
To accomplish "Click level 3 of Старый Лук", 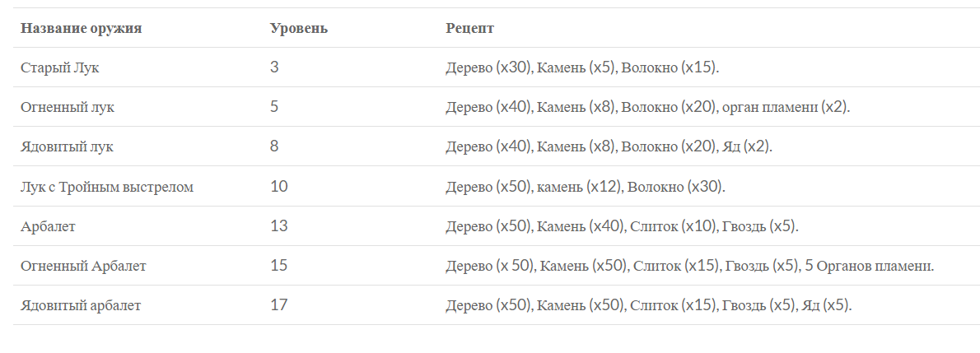I will (274, 67).
